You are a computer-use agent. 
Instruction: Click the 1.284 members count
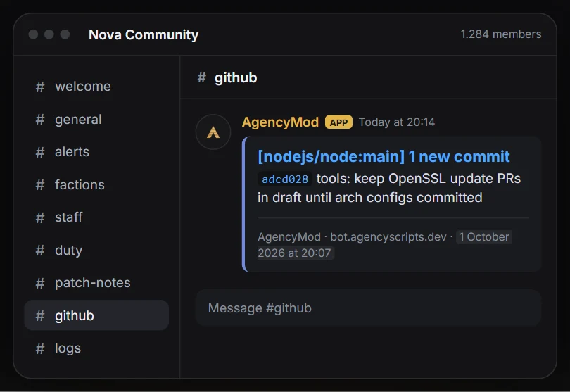[x=500, y=34]
